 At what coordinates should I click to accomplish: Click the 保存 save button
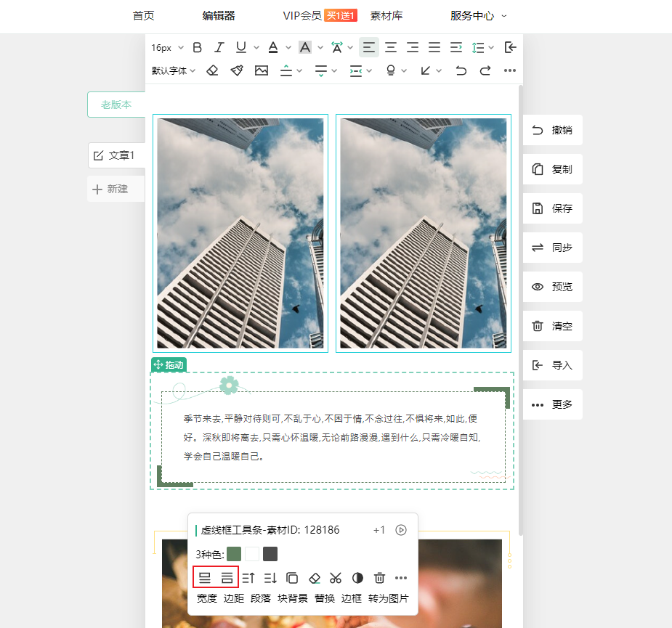(x=552, y=208)
